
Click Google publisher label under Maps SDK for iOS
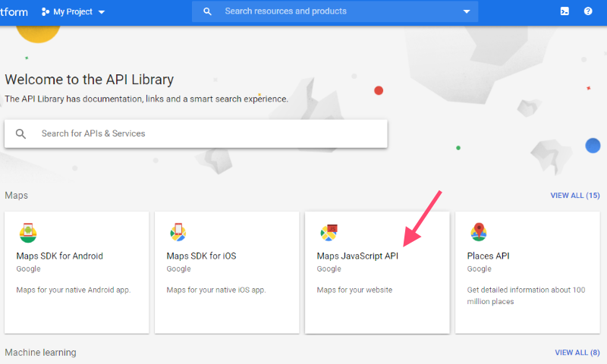coord(178,269)
